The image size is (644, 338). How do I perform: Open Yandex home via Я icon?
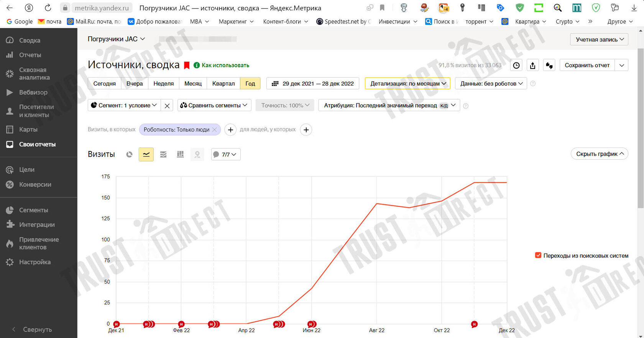pyautogui.click(x=29, y=8)
